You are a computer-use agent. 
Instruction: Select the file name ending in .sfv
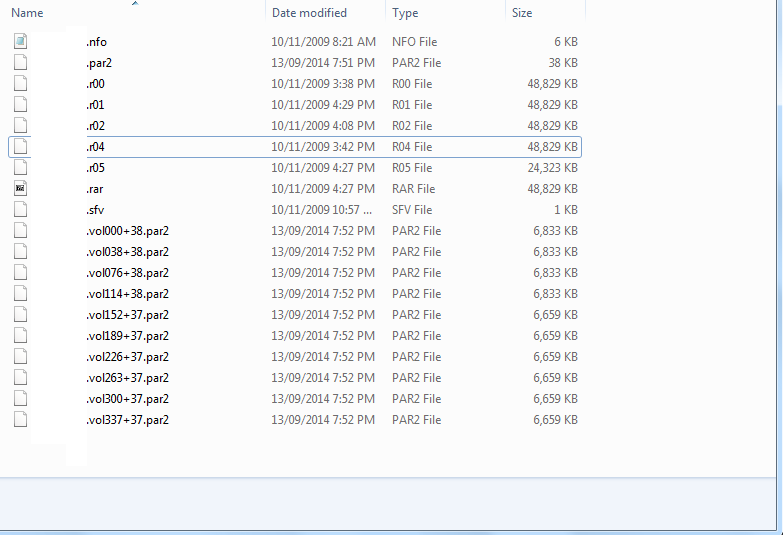pos(95,210)
